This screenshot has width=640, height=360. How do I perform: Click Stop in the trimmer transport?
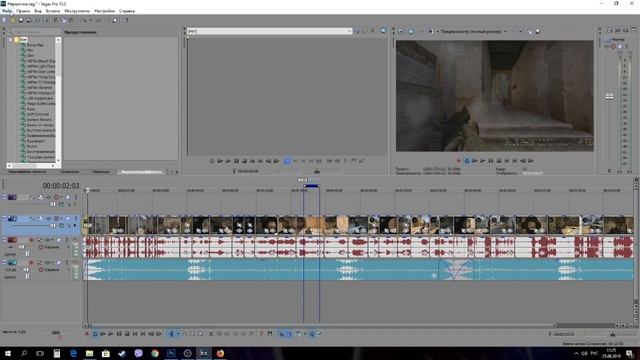point(244,161)
